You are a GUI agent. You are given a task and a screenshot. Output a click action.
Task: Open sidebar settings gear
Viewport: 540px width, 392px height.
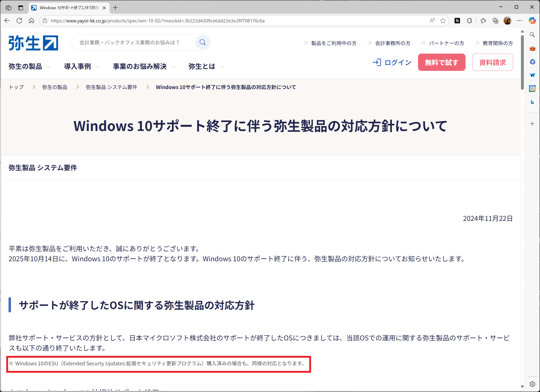click(532, 384)
